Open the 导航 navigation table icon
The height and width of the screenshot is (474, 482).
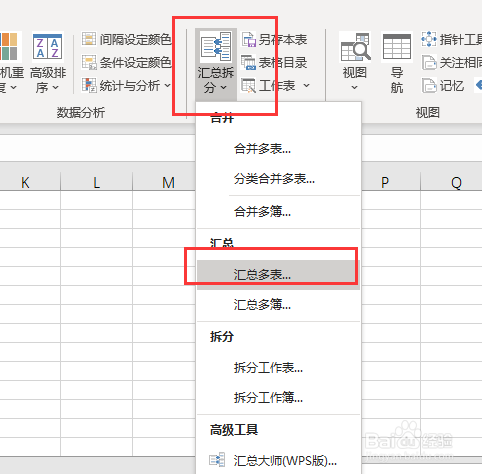[397, 48]
